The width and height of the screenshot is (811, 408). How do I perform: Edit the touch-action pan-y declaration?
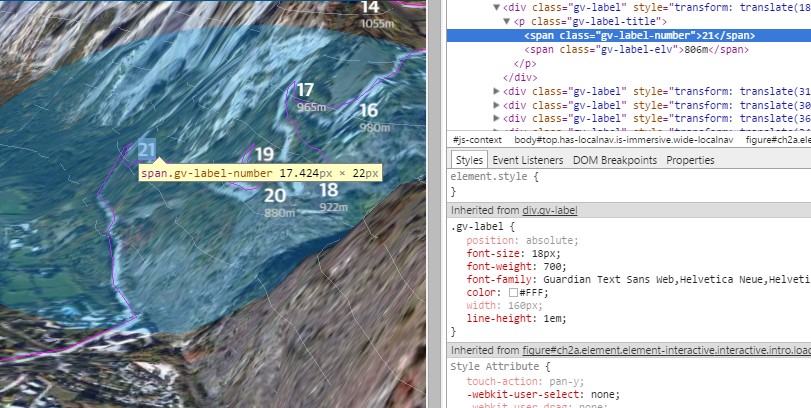pos(525,382)
